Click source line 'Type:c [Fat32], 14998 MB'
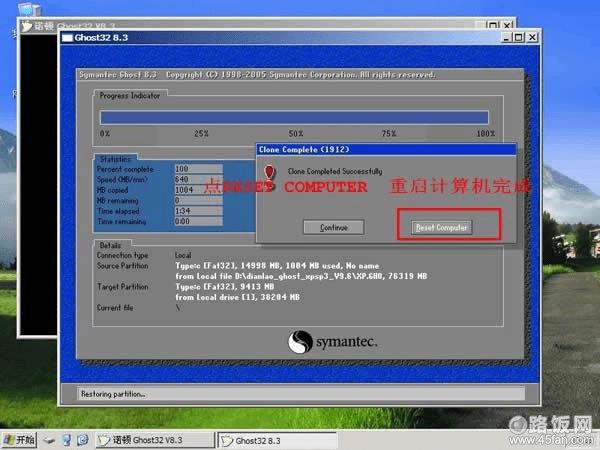600x450 pixels. [277, 266]
